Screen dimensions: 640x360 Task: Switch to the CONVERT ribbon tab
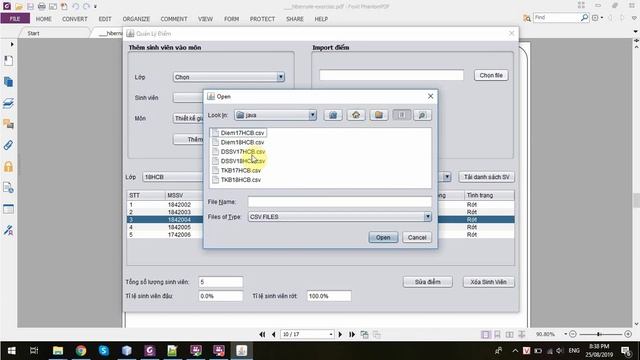click(x=75, y=19)
